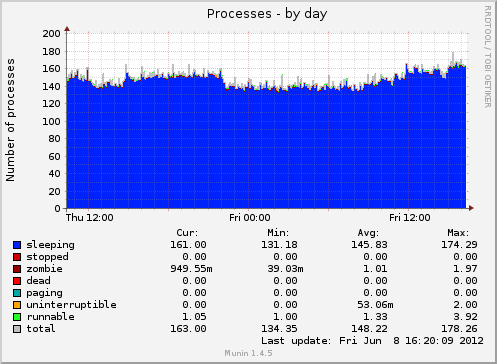
Task: Click total average value 148.22
Action: coord(369,329)
